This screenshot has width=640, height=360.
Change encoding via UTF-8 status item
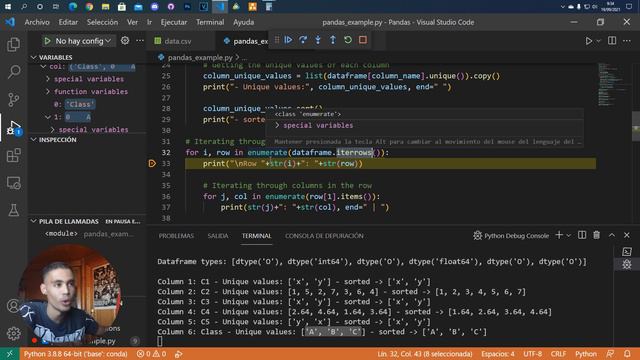(x=533, y=354)
